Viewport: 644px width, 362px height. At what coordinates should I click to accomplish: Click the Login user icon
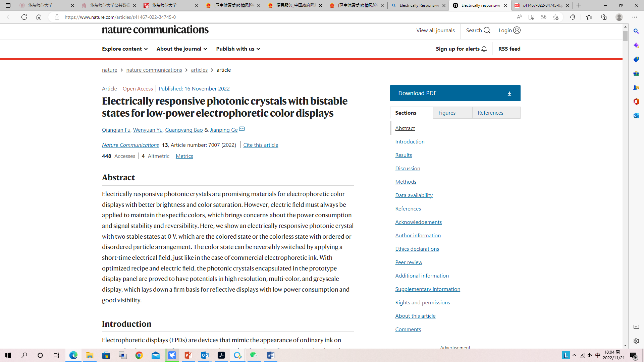pyautogui.click(x=517, y=31)
